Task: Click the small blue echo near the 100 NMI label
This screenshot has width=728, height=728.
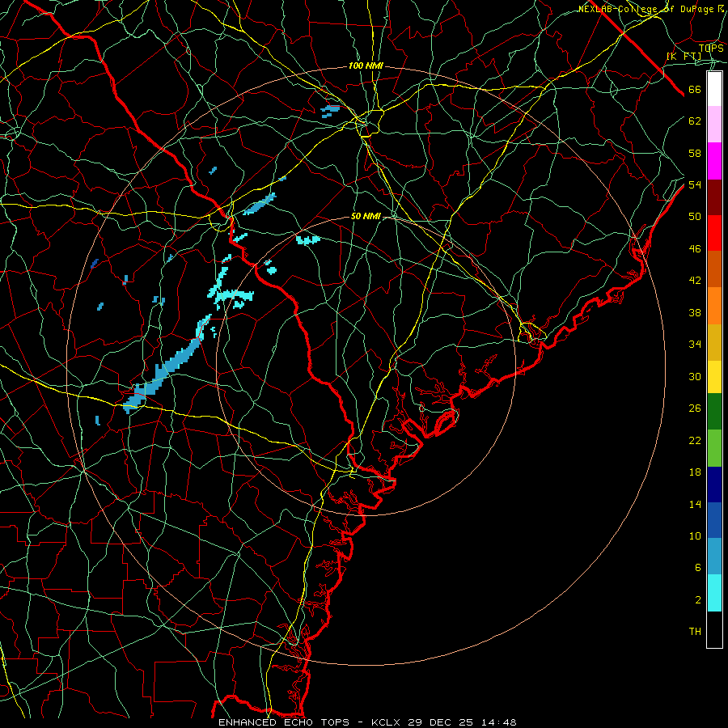Action: 330,109
